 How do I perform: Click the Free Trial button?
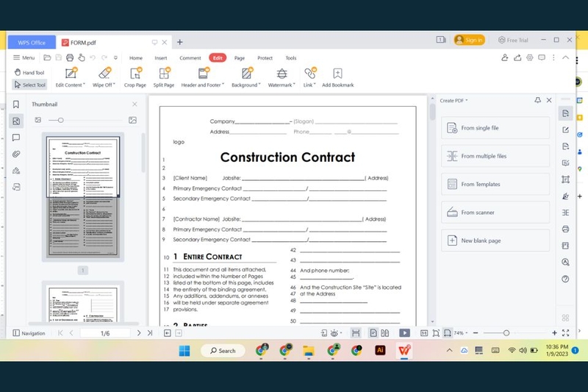pyautogui.click(x=513, y=40)
